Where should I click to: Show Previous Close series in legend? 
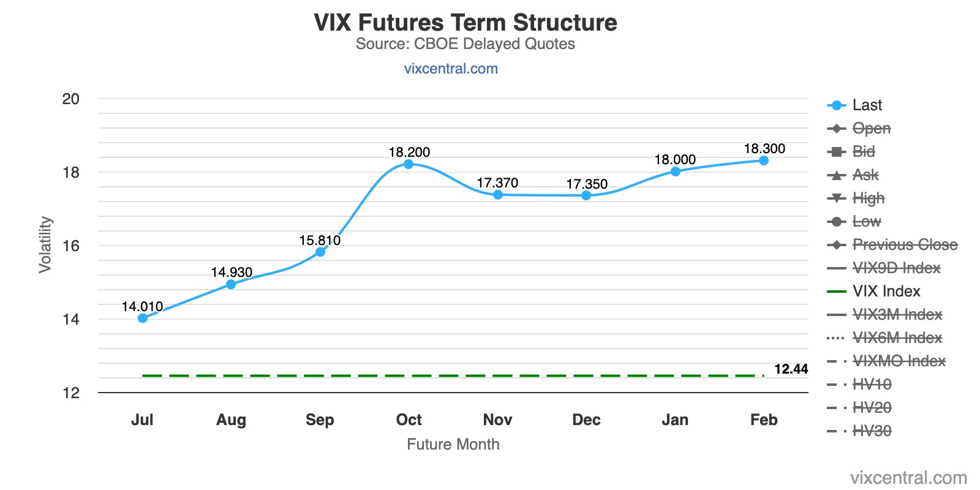point(905,245)
